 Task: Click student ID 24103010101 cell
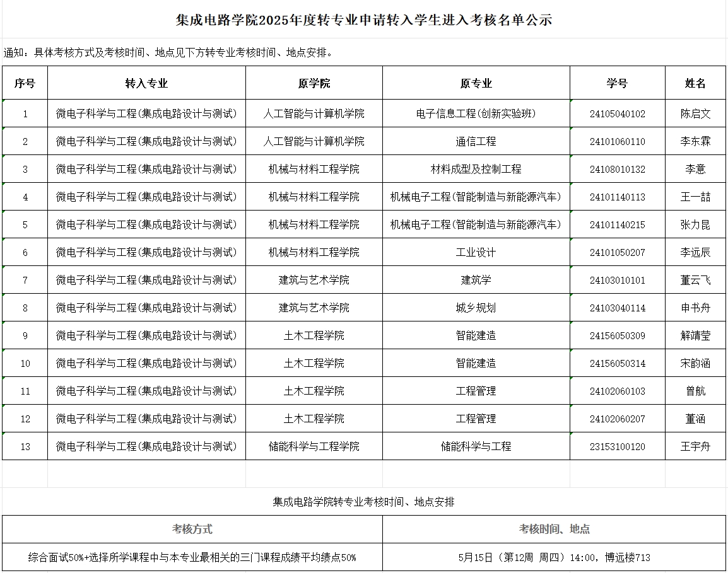[617, 281]
